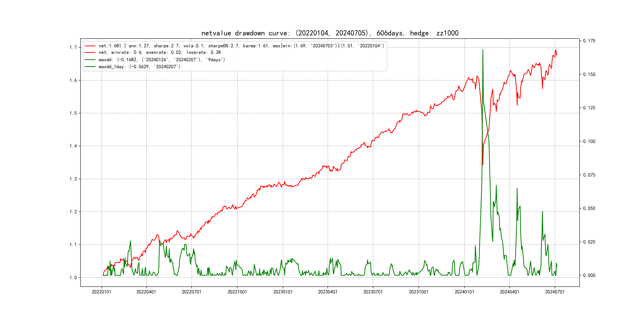Click the 0.100 tick on right y-axis
644x322 pixels.
click(x=589, y=142)
